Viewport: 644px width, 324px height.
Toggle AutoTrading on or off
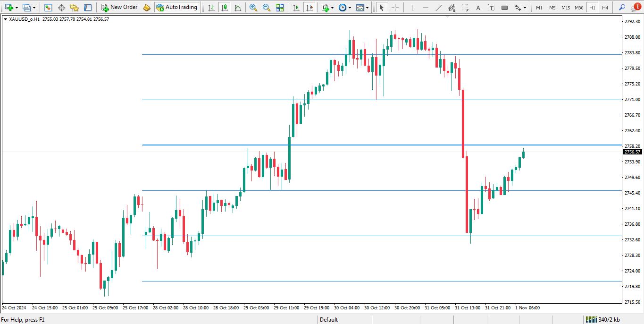176,8
